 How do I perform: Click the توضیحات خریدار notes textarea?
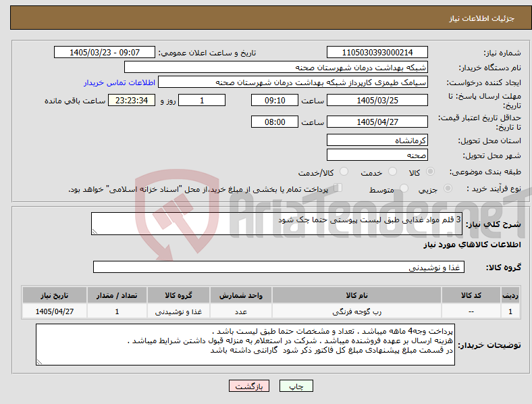(x=245, y=345)
